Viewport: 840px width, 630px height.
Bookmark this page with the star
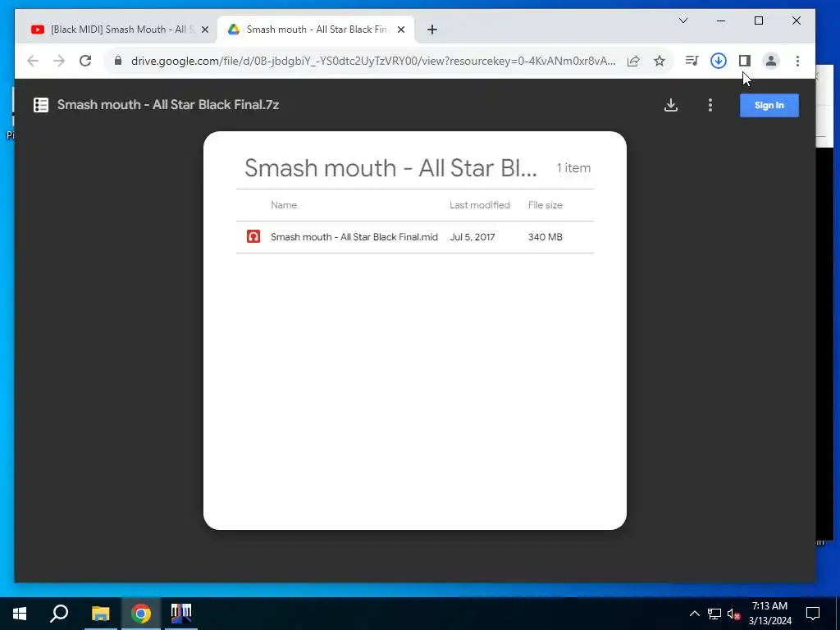pyautogui.click(x=660, y=61)
